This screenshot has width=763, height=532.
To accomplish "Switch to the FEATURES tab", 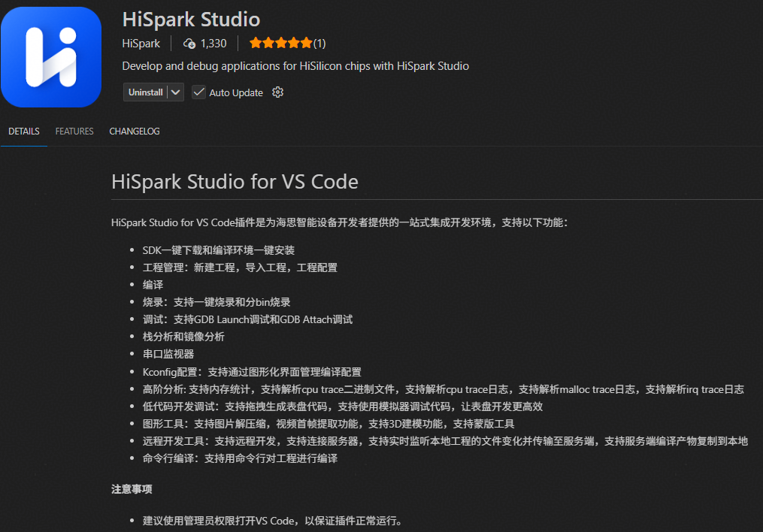I will pyautogui.click(x=74, y=131).
